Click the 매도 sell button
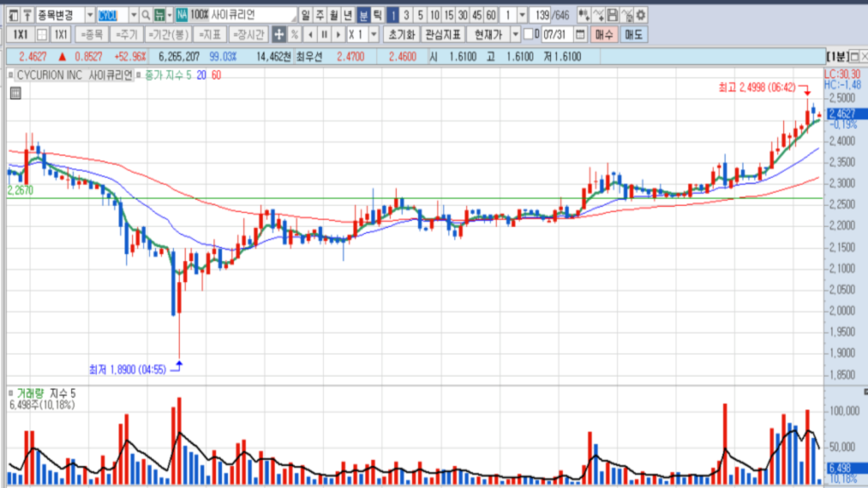Screen dimensions: 868x488 point(633,35)
